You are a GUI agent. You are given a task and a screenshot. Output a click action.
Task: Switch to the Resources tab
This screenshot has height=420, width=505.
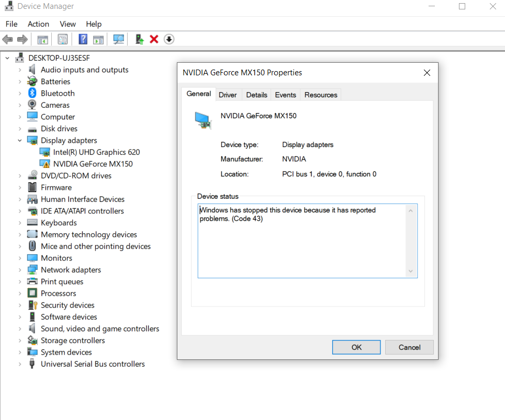click(x=321, y=95)
